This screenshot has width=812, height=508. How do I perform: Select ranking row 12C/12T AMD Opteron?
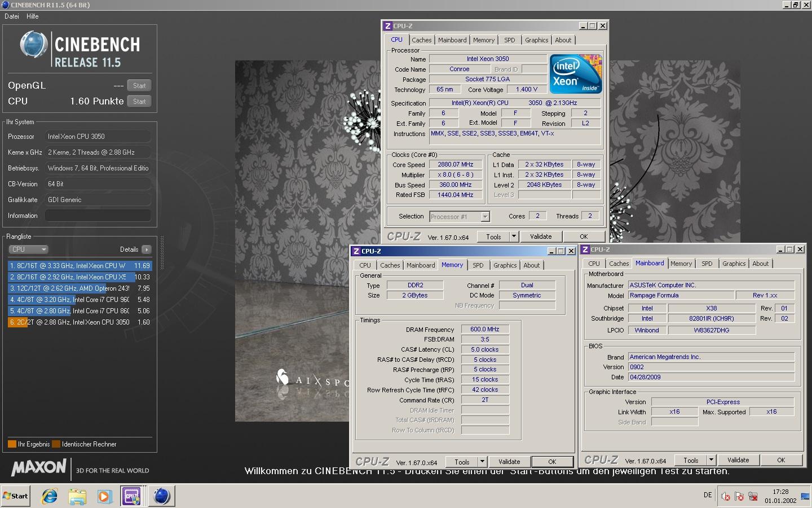[x=80, y=288]
